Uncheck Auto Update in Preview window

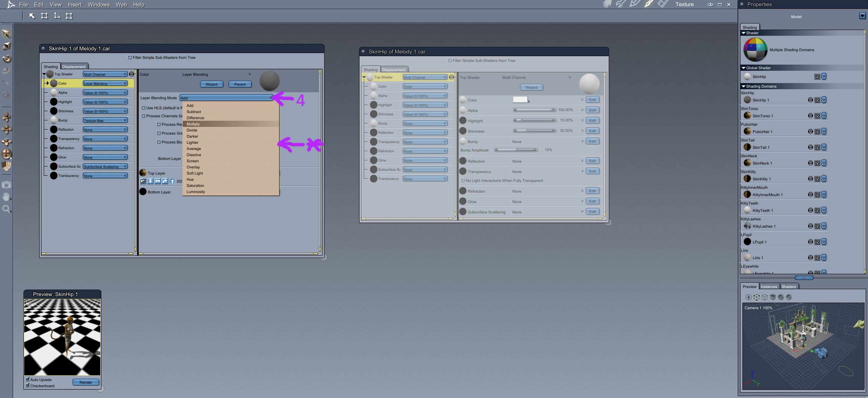(28, 380)
